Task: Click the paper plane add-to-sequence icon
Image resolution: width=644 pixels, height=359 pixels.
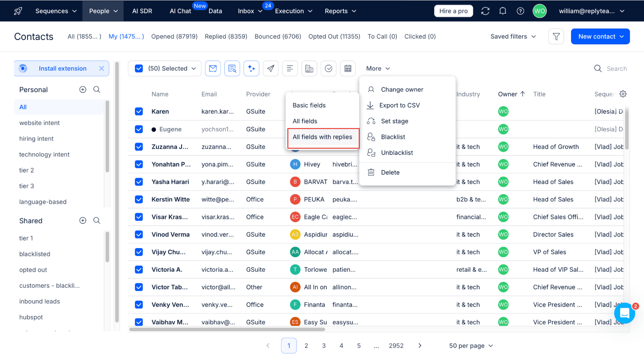Action: 271,68
